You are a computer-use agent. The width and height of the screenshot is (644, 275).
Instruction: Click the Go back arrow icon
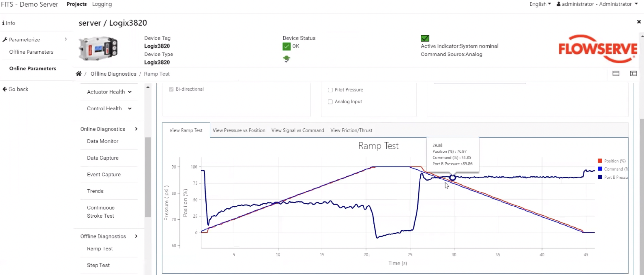pyautogui.click(x=5, y=89)
